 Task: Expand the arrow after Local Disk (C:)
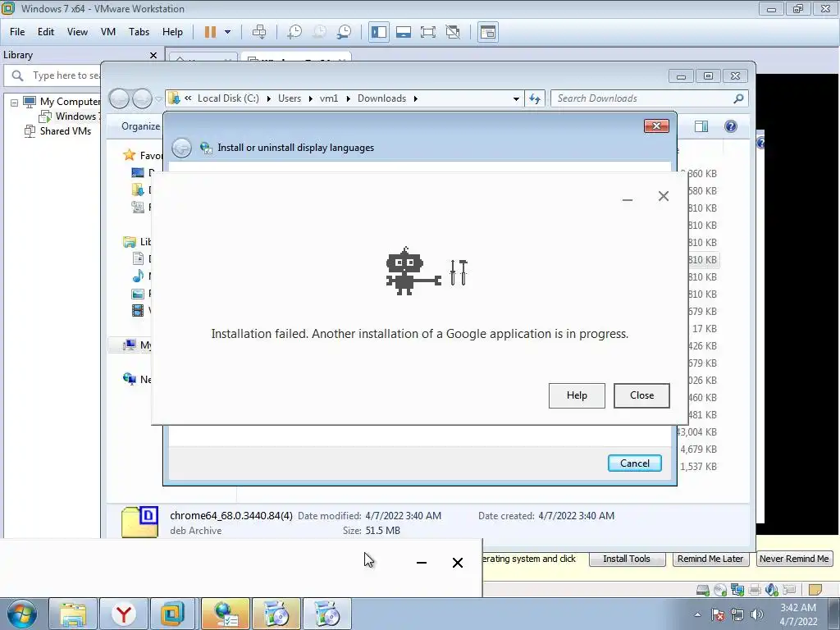click(x=268, y=98)
